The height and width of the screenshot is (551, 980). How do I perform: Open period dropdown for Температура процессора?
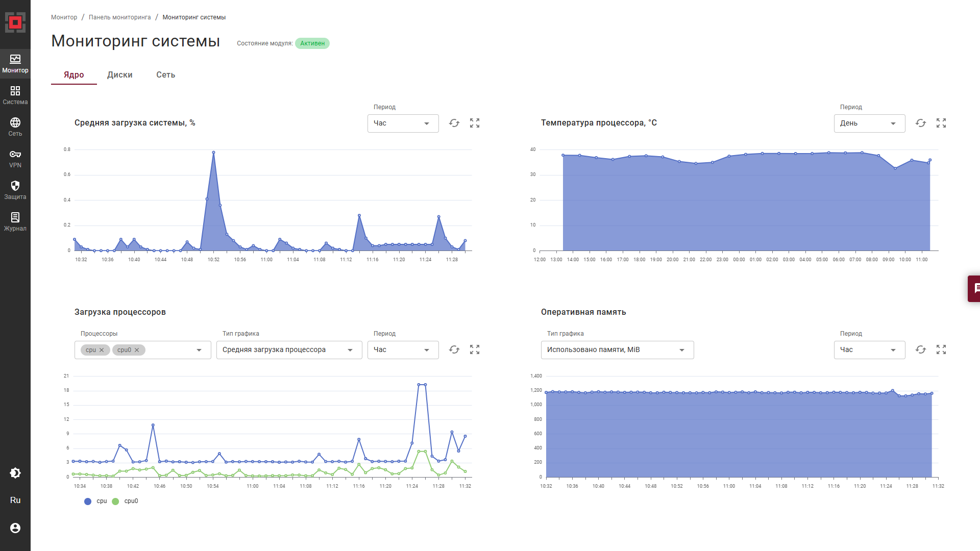coord(869,123)
